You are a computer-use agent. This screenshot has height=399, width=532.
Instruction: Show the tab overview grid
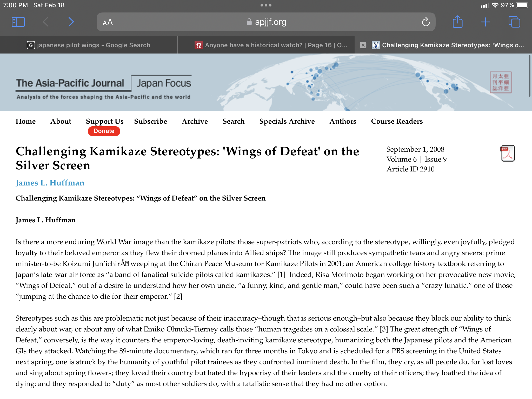pyautogui.click(x=514, y=22)
